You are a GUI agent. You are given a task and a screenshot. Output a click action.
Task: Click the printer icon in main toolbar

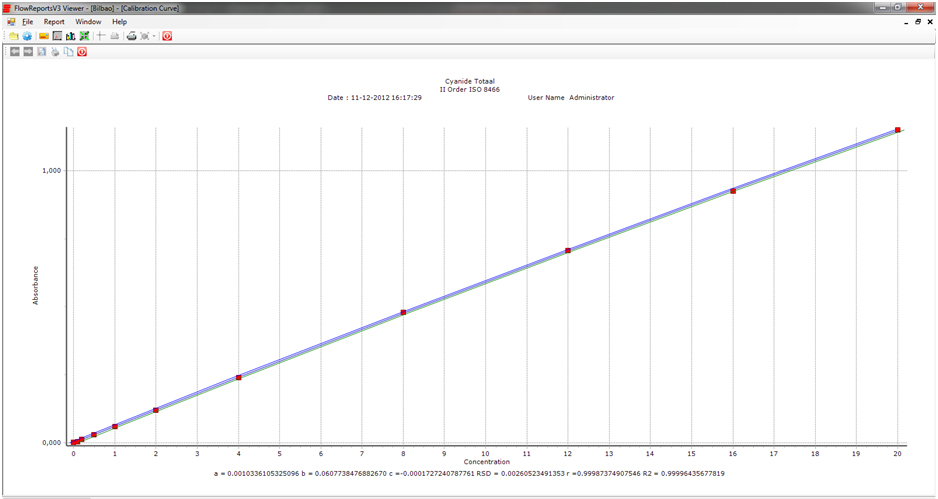click(x=131, y=36)
